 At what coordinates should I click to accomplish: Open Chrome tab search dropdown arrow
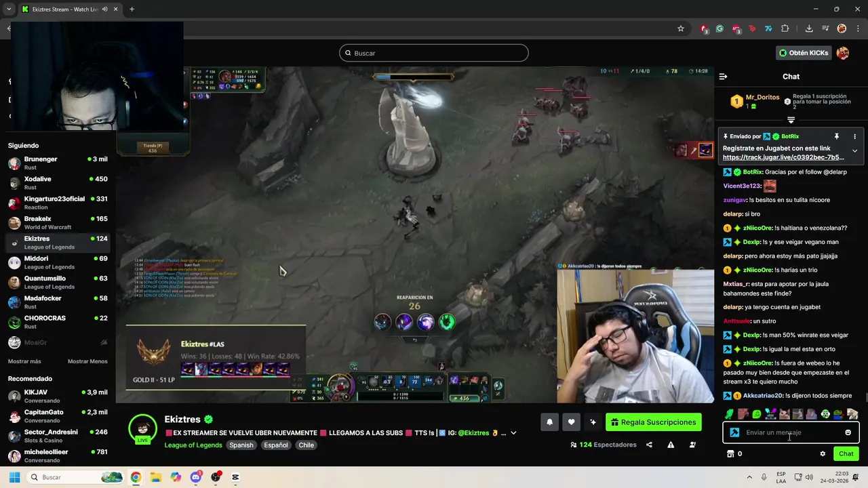click(x=9, y=9)
